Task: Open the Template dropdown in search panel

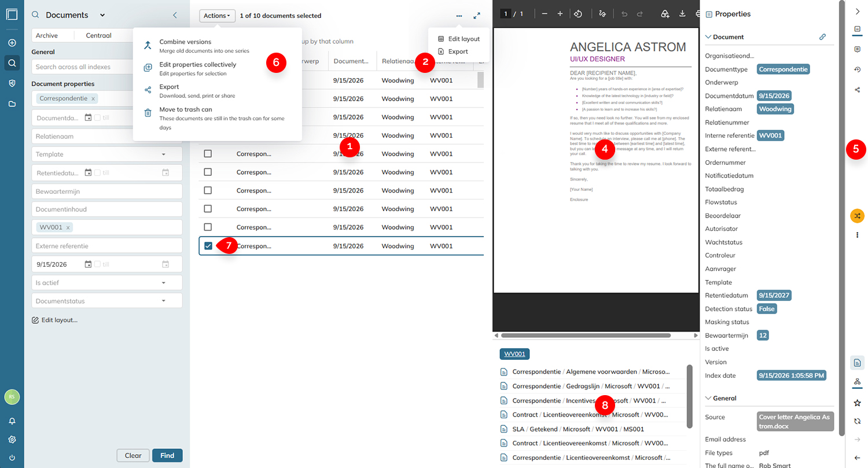Action: (x=107, y=154)
